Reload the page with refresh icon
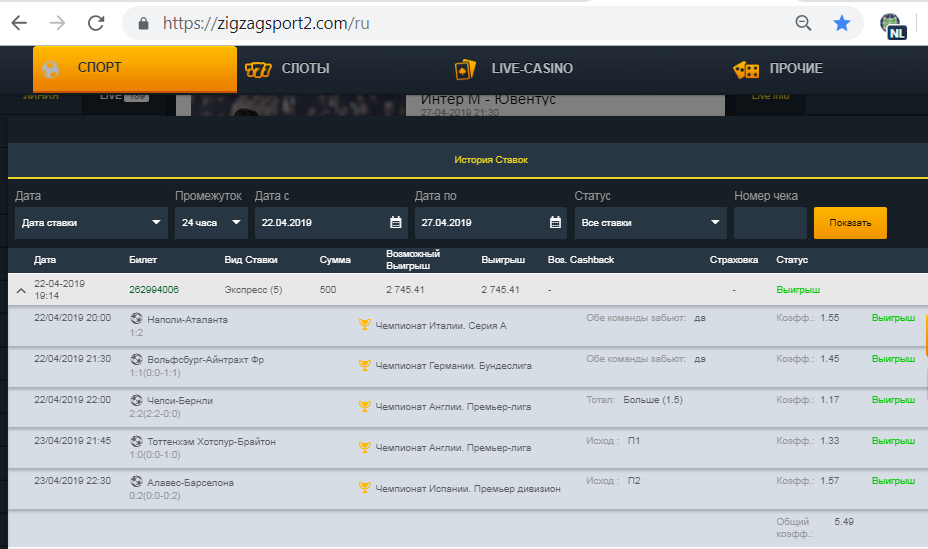Viewport: 928px width, 549px height. pos(96,22)
